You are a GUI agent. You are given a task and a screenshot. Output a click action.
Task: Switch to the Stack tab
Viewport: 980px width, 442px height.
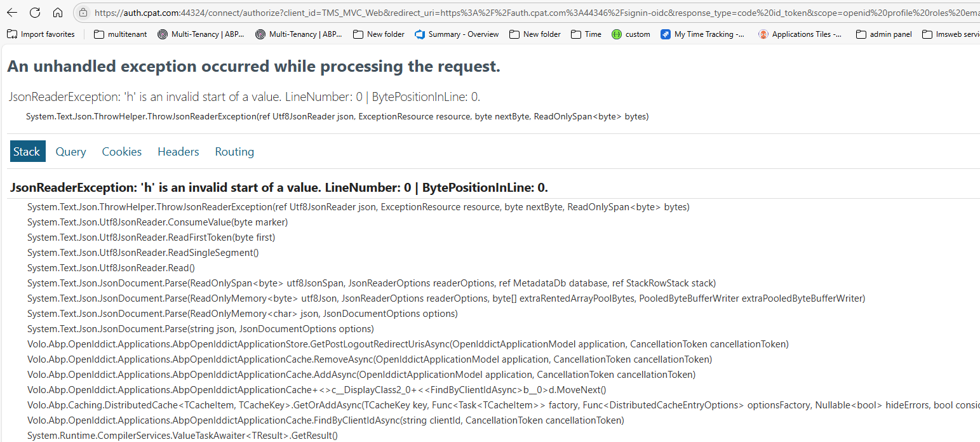[x=27, y=152]
